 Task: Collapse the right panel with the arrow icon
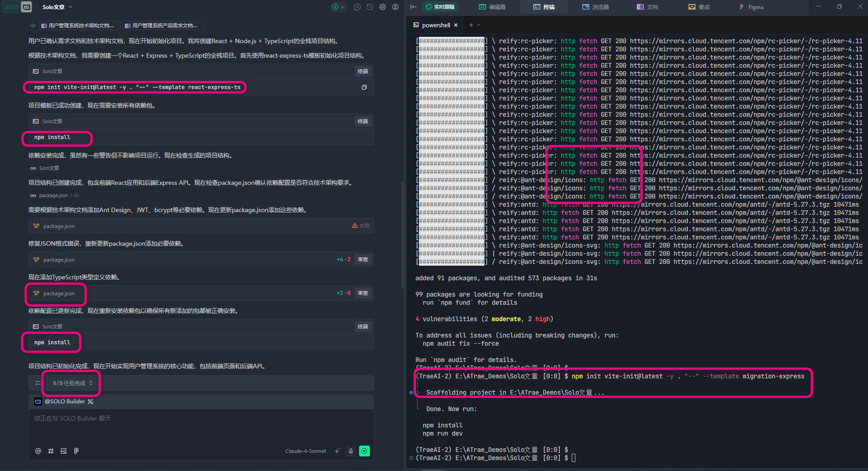click(413, 7)
